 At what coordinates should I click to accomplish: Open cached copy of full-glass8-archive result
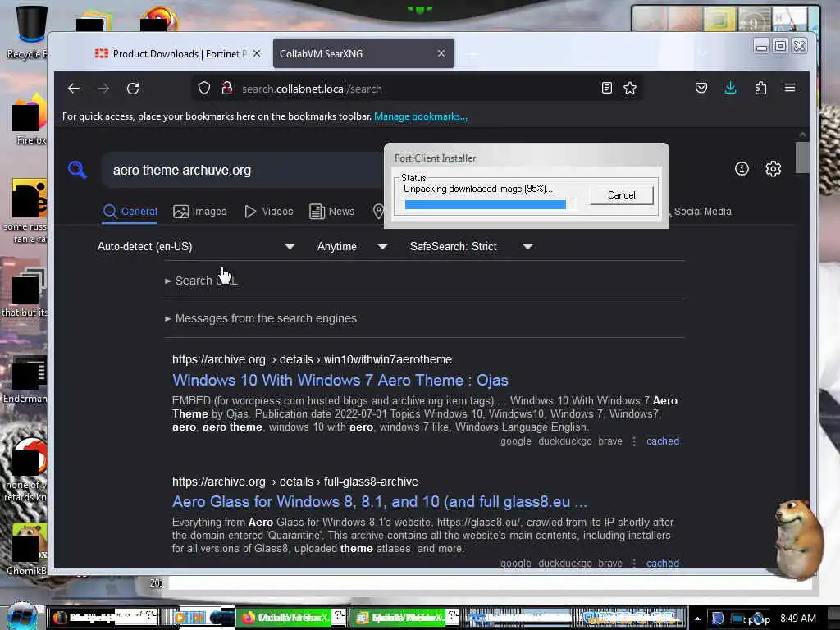(663, 563)
